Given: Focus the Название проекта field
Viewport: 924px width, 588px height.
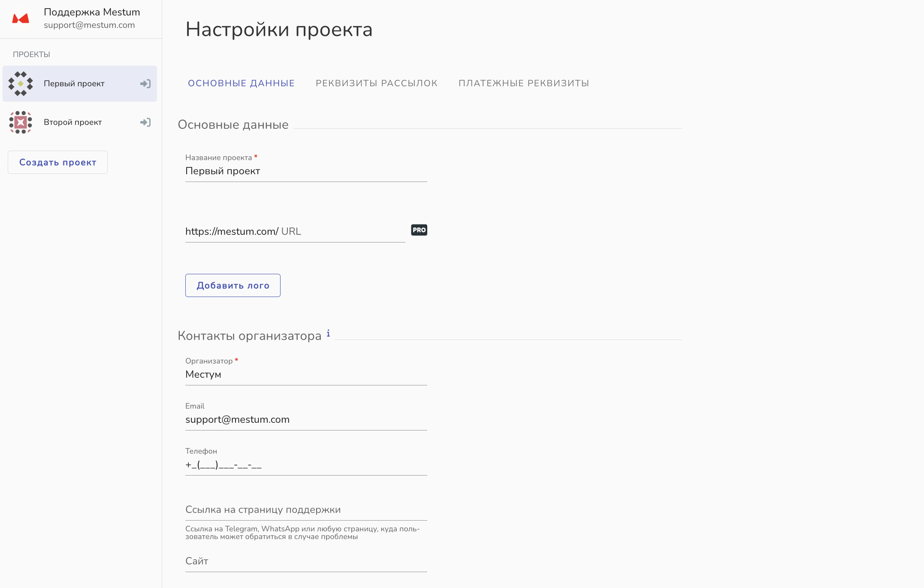Looking at the screenshot, I should click(x=306, y=171).
